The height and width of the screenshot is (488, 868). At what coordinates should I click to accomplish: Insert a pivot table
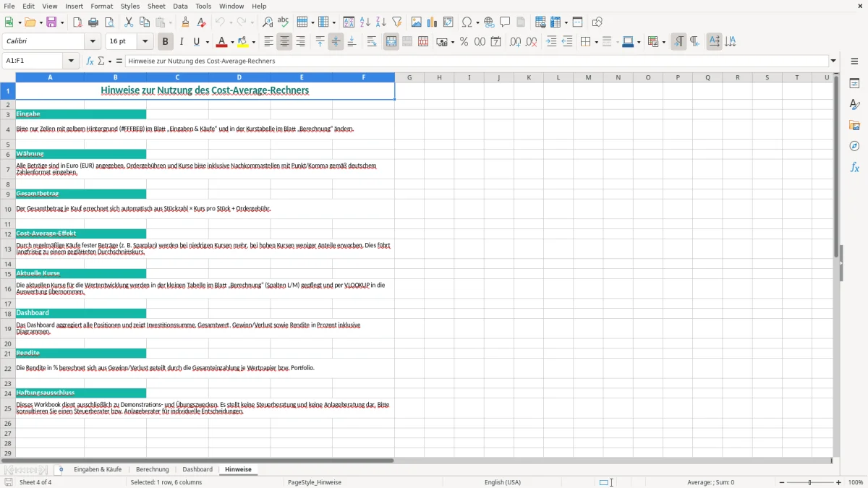point(448,22)
